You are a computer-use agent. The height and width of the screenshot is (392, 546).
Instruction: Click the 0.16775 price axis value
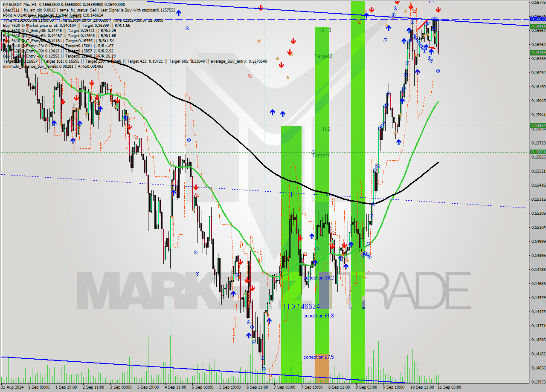coord(538,2)
